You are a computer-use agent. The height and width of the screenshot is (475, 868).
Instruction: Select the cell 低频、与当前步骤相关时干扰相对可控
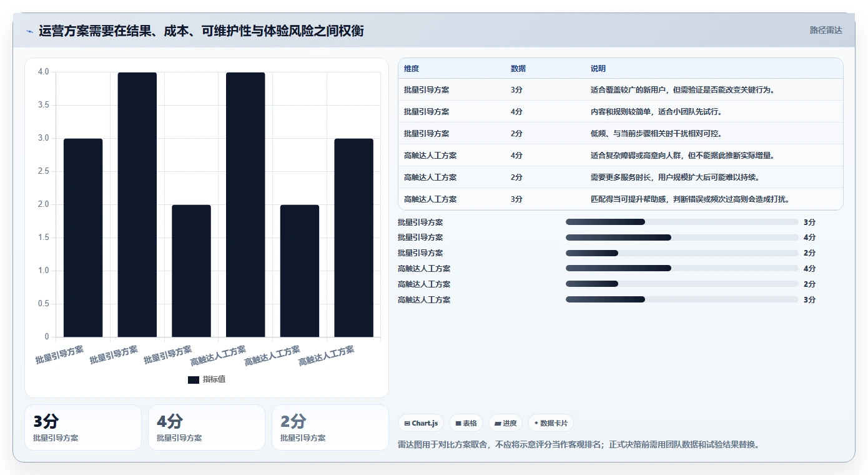click(x=656, y=134)
